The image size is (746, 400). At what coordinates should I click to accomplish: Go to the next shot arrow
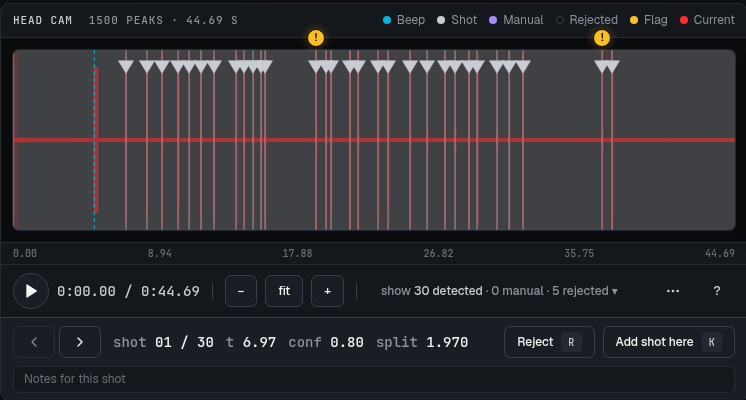(x=80, y=342)
